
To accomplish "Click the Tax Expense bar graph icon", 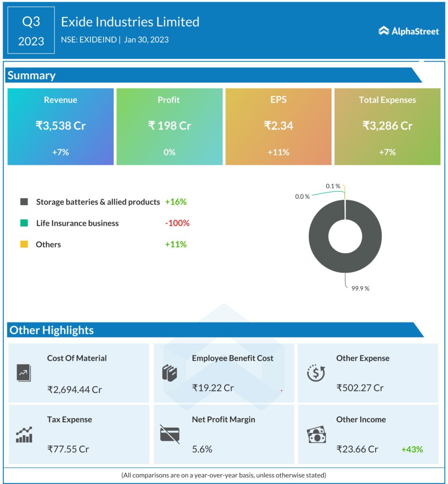I will tap(24, 434).
